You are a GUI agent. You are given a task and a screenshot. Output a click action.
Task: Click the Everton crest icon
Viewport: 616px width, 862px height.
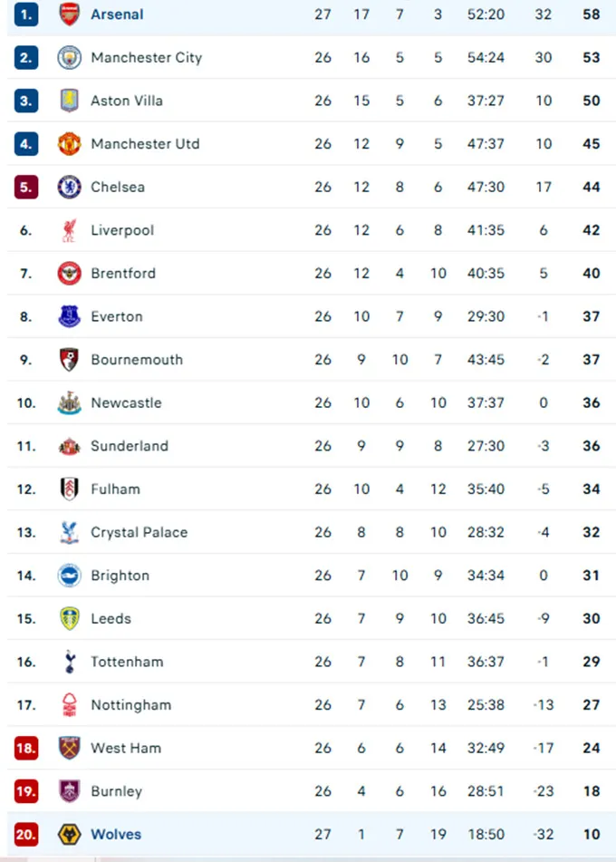coord(69,316)
